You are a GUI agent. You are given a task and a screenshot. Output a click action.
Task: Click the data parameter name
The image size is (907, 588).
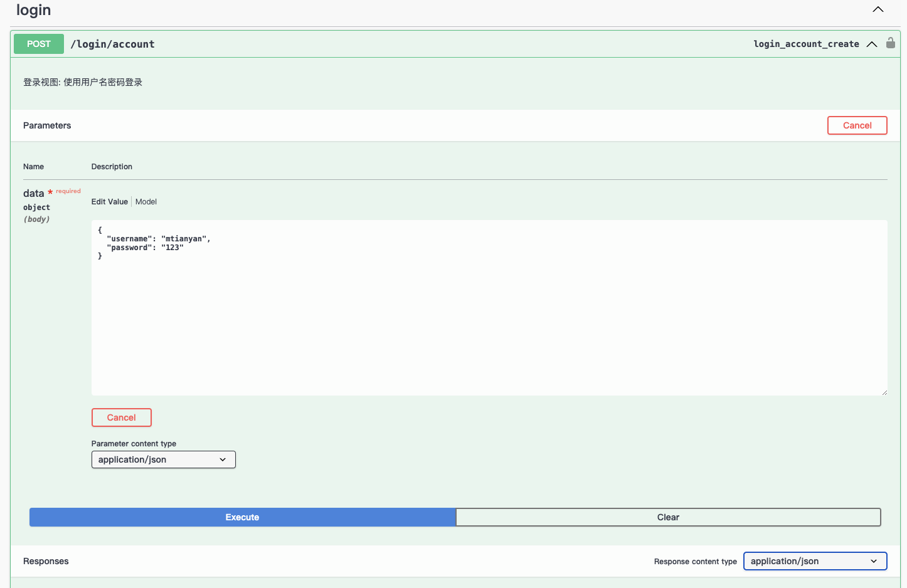point(34,193)
